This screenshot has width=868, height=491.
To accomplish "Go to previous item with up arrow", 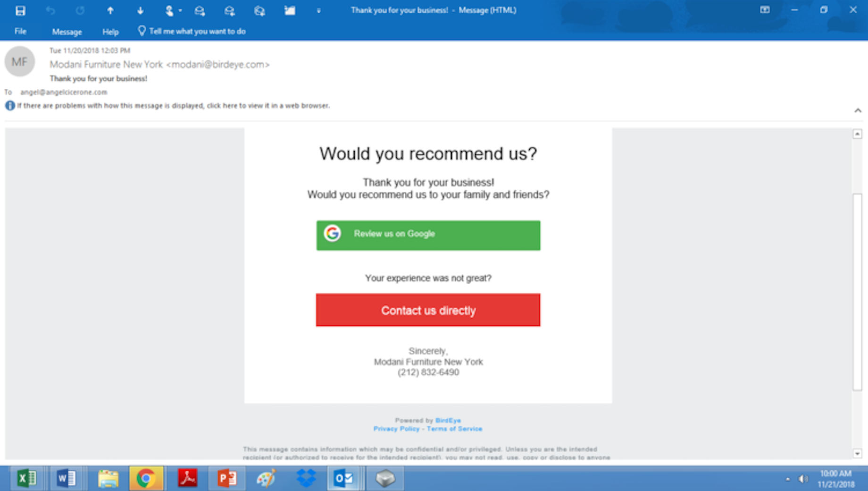I will 110,10.
